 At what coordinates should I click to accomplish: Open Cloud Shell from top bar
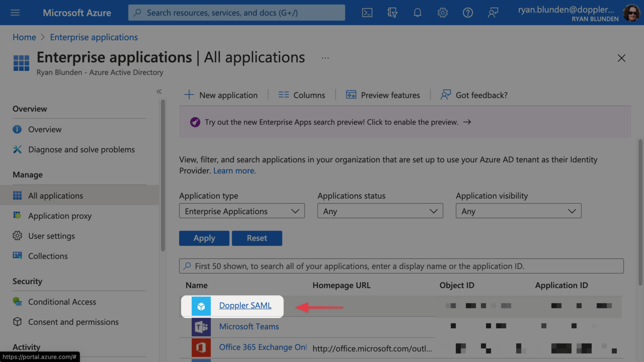(x=367, y=13)
